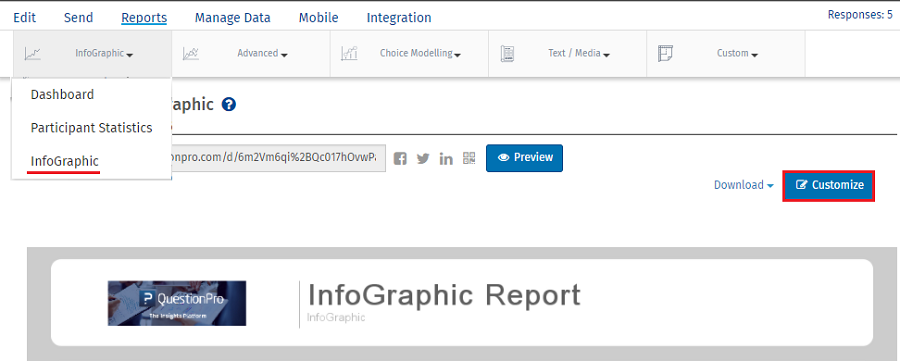This screenshot has height=361, width=900.
Task: Open the Mobile tab
Action: tap(319, 18)
